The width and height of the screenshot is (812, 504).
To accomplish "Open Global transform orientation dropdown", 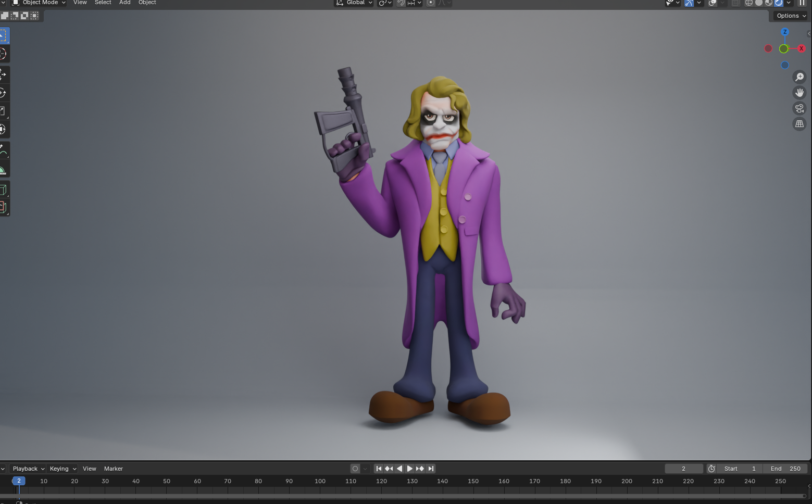I will (354, 3).
